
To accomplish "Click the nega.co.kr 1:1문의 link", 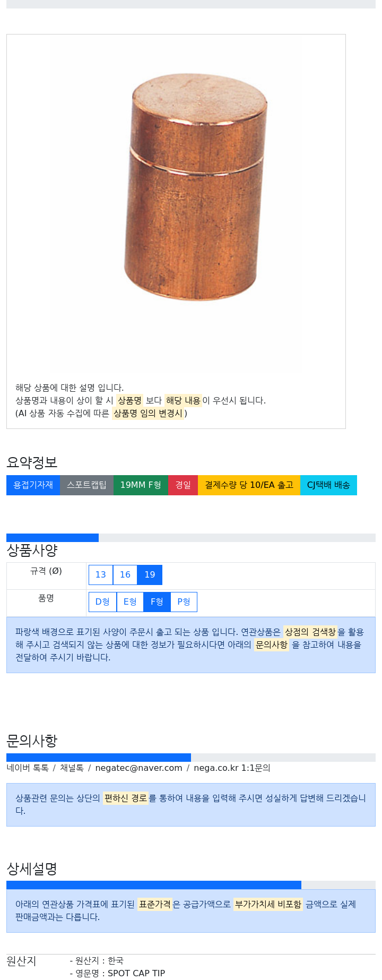I will 232,768.
